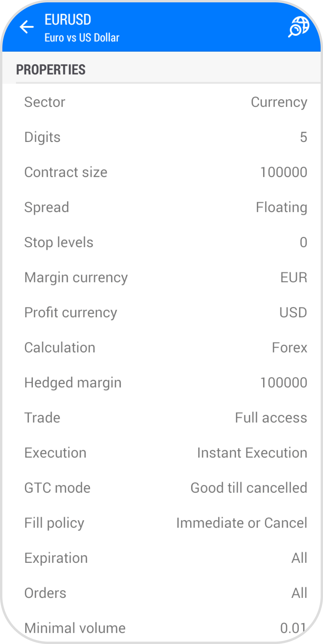Tap the Trade Full access row
323x644 pixels.
(161, 418)
